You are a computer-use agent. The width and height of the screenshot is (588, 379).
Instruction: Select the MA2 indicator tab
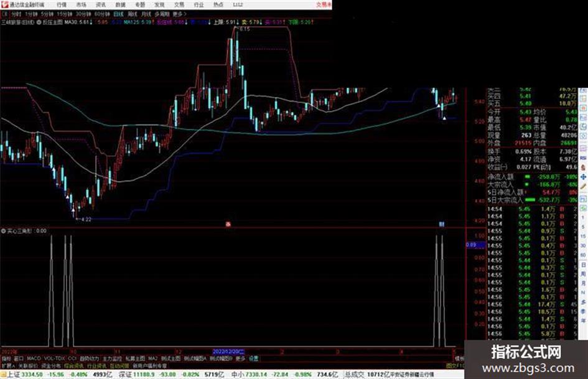click(152, 358)
